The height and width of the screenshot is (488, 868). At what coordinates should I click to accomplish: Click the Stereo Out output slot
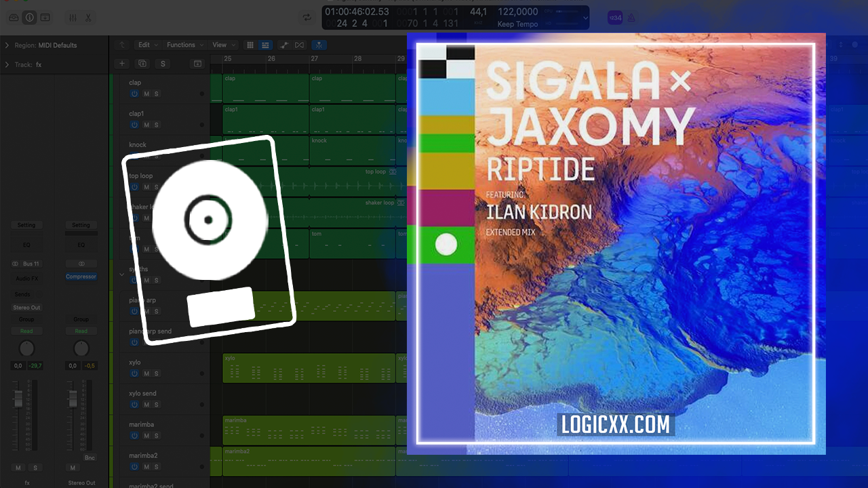click(26, 308)
